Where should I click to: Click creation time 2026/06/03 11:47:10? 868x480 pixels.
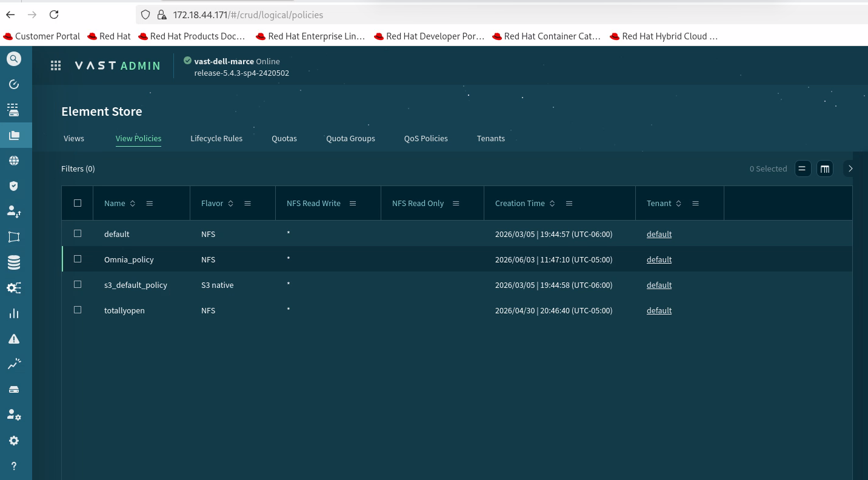(553, 259)
